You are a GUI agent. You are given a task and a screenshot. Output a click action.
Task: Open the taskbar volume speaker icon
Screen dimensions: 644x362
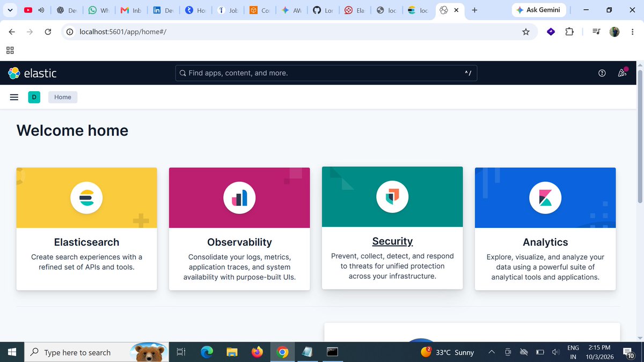click(556, 352)
